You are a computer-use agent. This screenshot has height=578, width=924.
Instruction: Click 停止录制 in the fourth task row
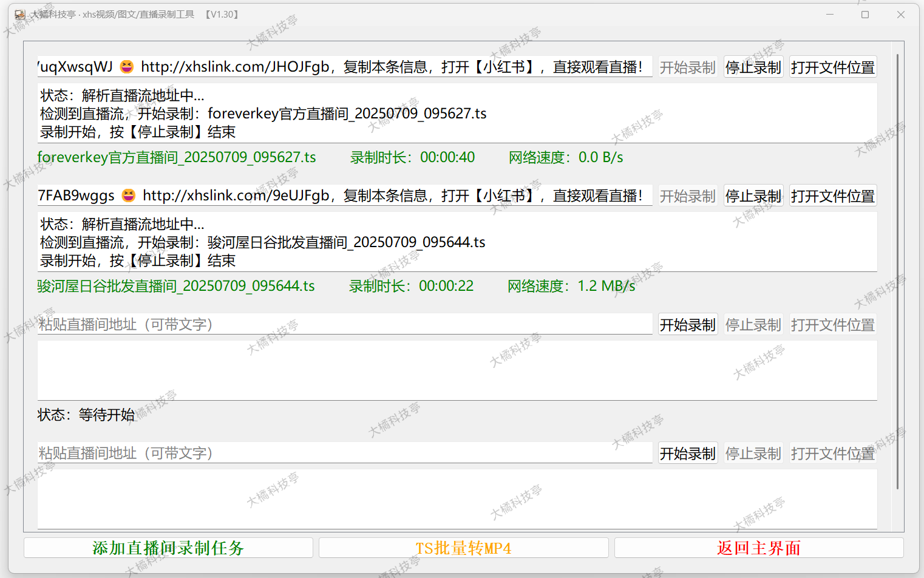[x=753, y=454]
